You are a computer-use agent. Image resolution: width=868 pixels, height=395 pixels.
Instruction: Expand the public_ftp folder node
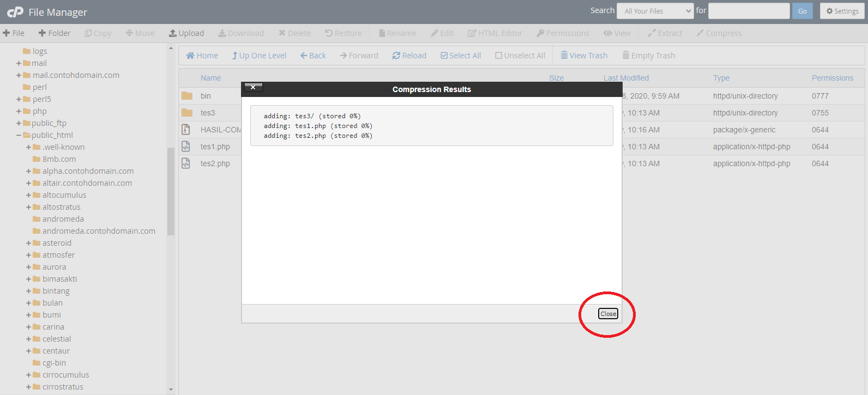click(x=19, y=123)
